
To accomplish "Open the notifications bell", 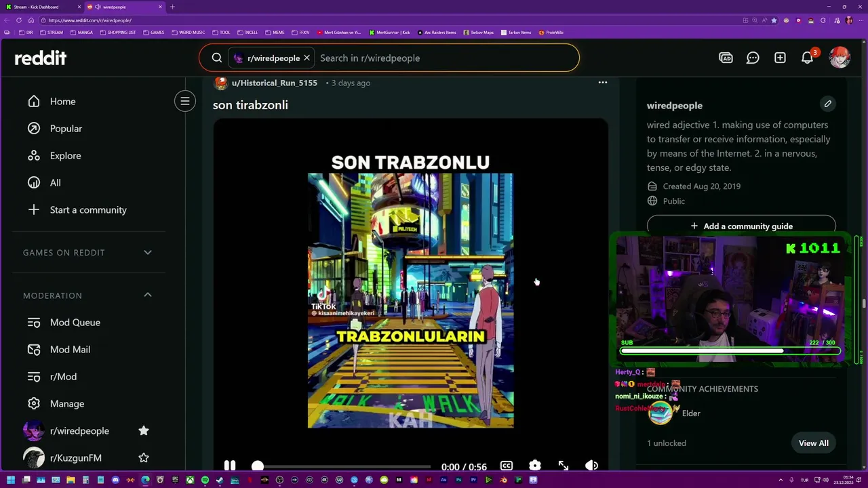I will click(807, 58).
